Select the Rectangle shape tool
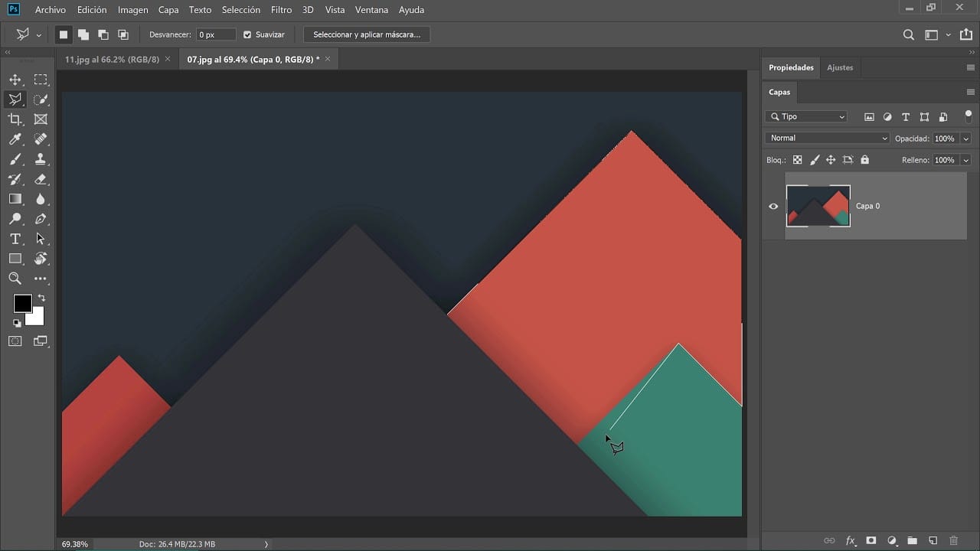The width and height of the screenshot is (980, 551). pos(15,259)
